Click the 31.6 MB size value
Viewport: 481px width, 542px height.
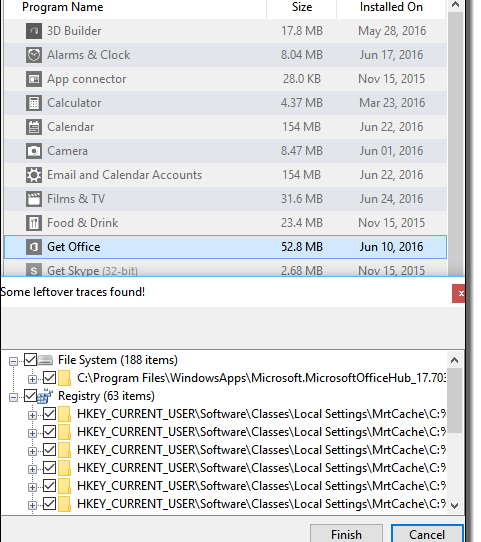point(302,199)
